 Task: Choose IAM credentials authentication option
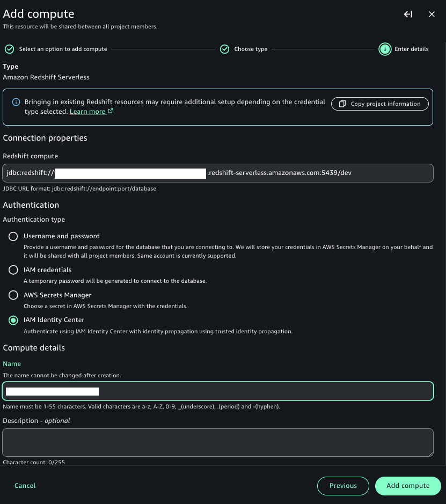13,270
